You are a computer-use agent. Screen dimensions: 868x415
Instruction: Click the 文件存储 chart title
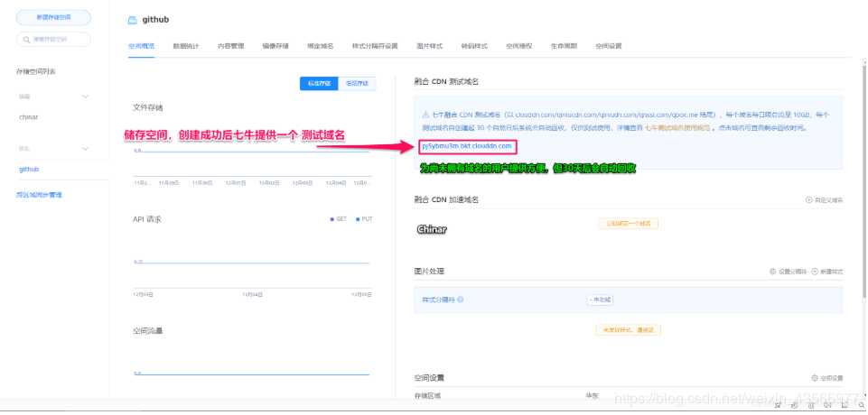tap(148, 107)
